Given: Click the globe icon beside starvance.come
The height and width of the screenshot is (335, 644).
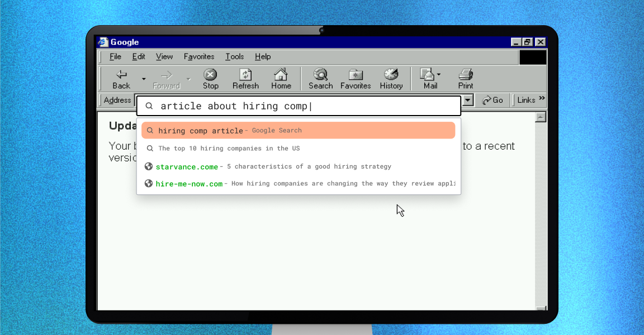Looking at the screenshot, I should [149, 166].
